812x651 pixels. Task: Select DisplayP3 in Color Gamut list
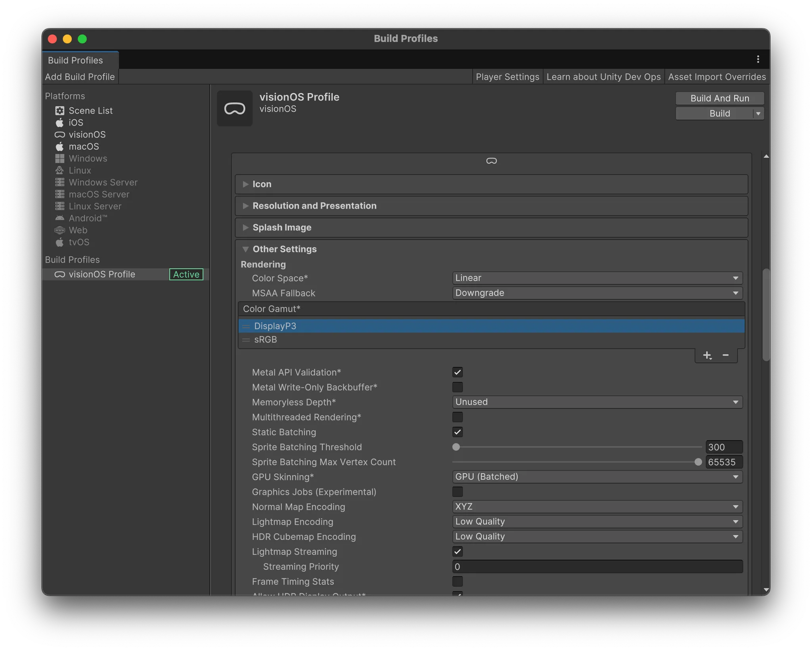491,326
